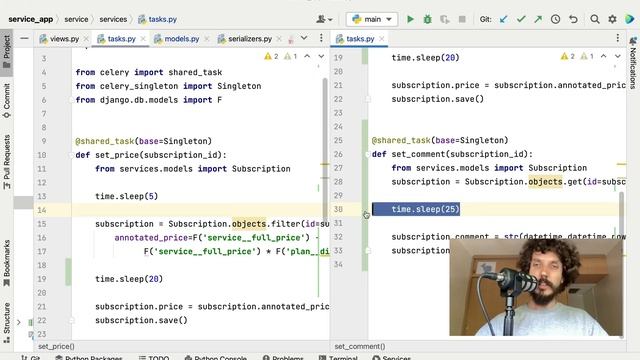Click set_price() breadcrumb at bottom

(x=56, y=347)
